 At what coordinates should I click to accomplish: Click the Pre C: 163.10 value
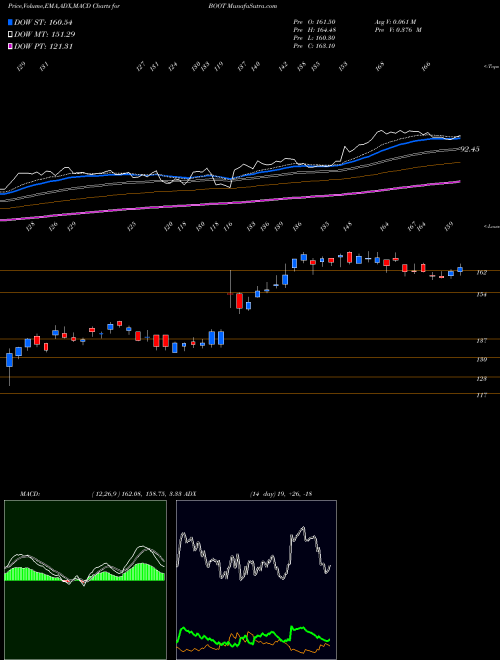point(314,46)
